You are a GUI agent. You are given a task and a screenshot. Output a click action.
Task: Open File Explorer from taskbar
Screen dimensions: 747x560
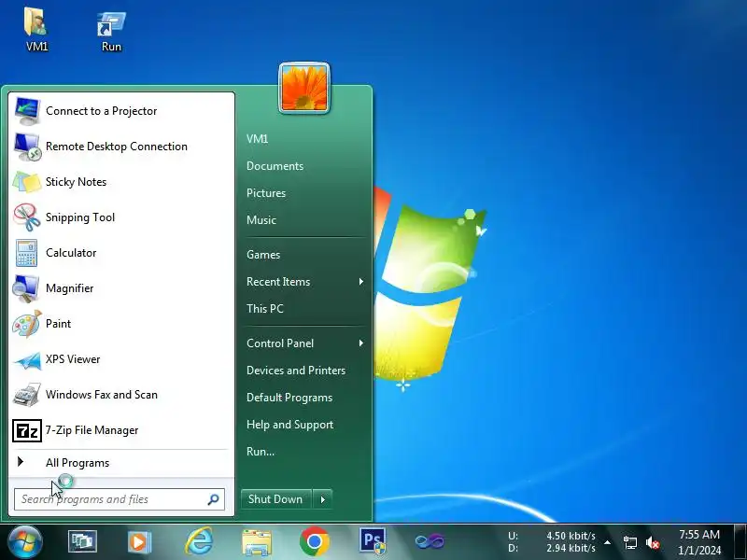[257, 542]
